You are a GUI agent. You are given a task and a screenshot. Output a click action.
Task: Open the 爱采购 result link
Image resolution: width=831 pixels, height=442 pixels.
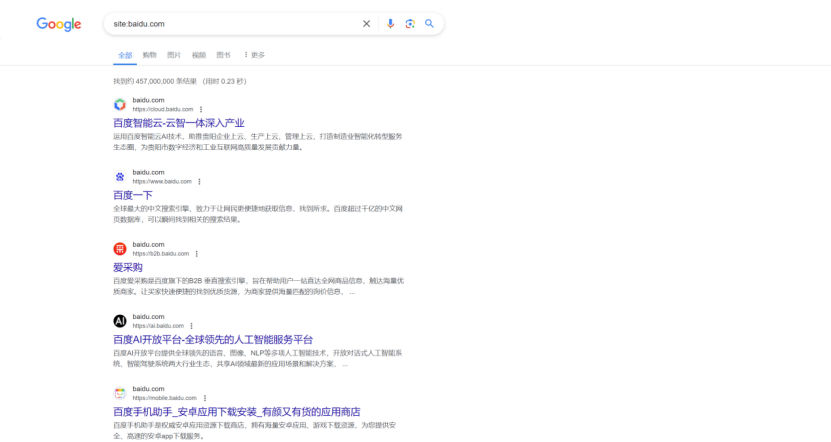128,267
